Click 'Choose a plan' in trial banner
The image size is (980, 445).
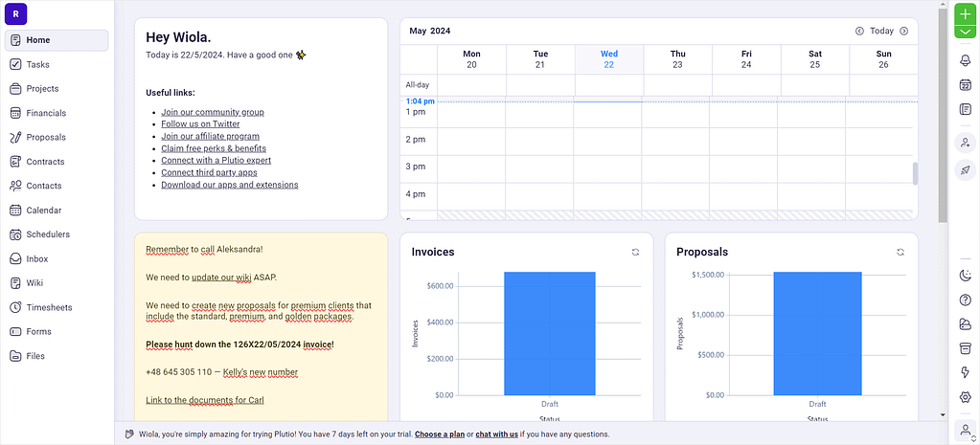(440, 434)
